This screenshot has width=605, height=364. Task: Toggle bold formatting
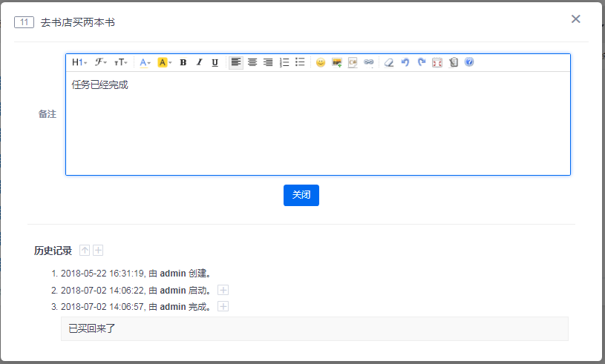point(183,62)
